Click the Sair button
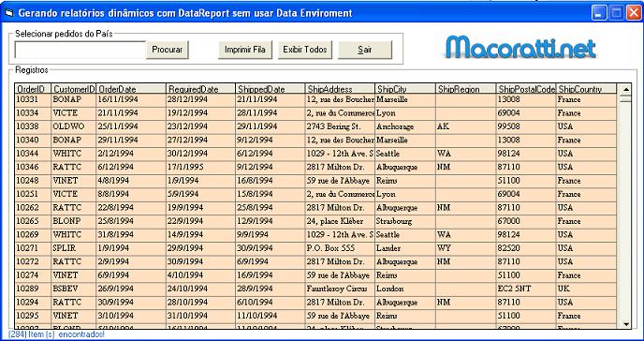 click(x=365, y=50)
